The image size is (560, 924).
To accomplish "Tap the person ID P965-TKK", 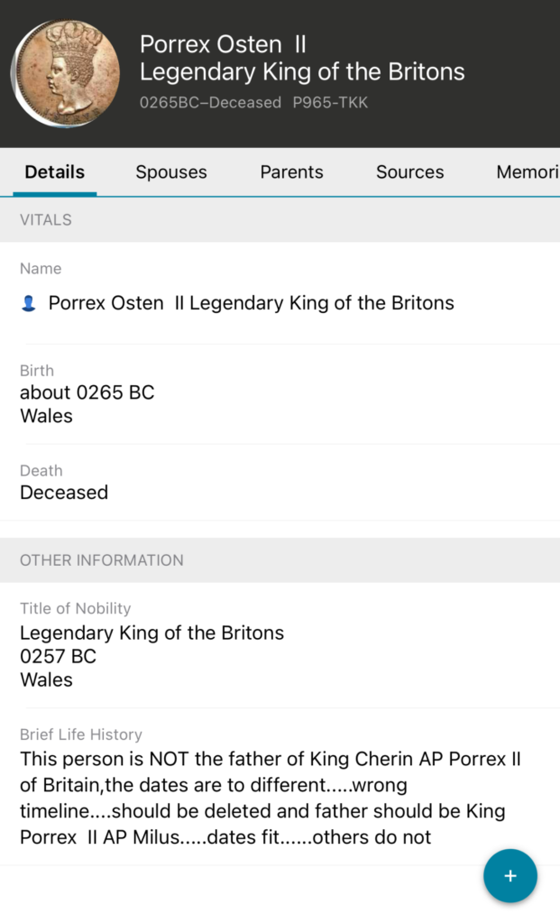I will (x=330, y=103).
